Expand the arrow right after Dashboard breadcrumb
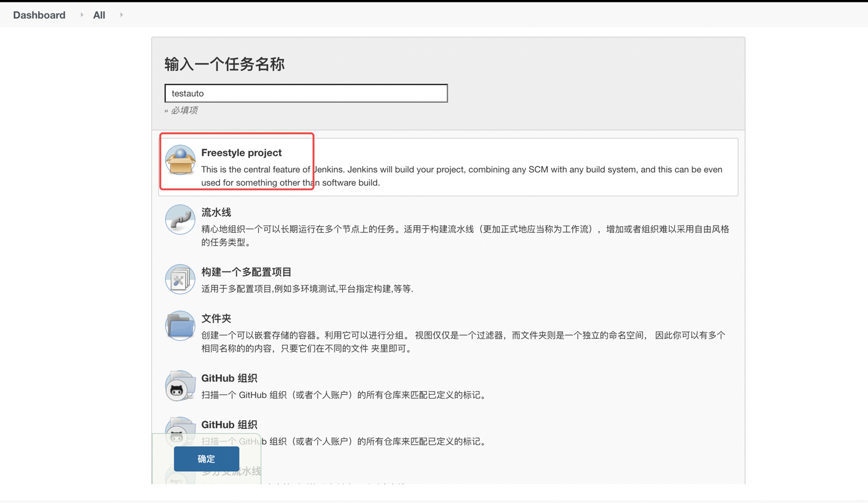Viewport: 868px width, 503px height. pyautogui.click(x=82, y=15)
